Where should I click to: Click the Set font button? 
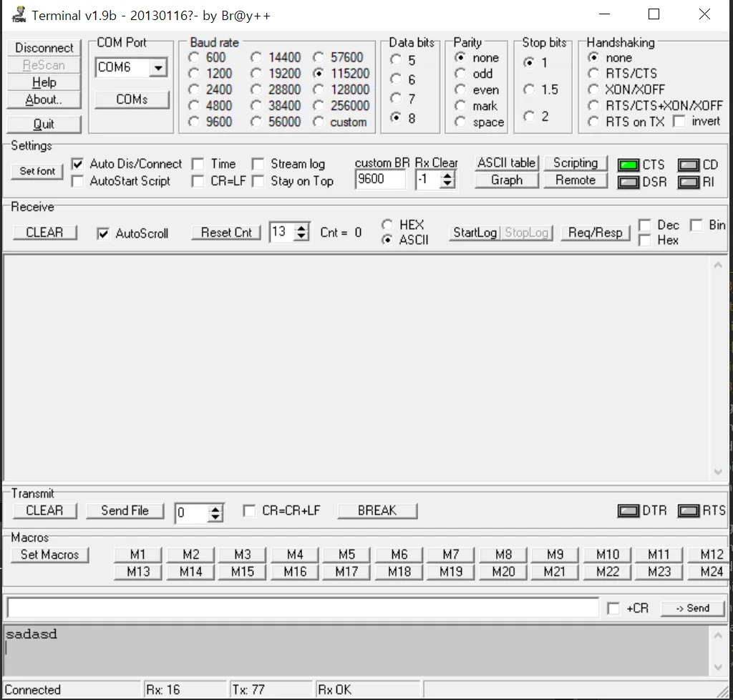point(37,172)
